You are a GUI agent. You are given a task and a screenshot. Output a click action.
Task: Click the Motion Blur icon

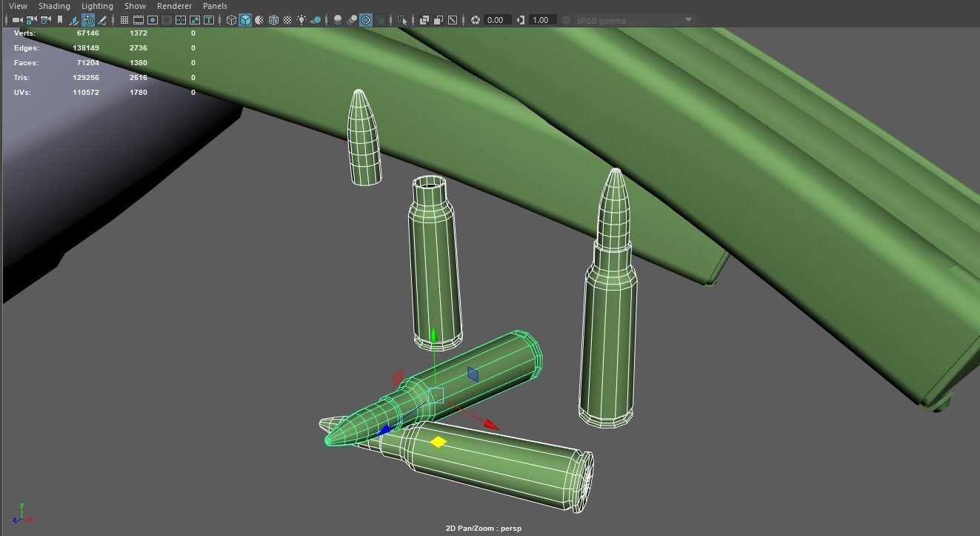click(x=352, y=20)
